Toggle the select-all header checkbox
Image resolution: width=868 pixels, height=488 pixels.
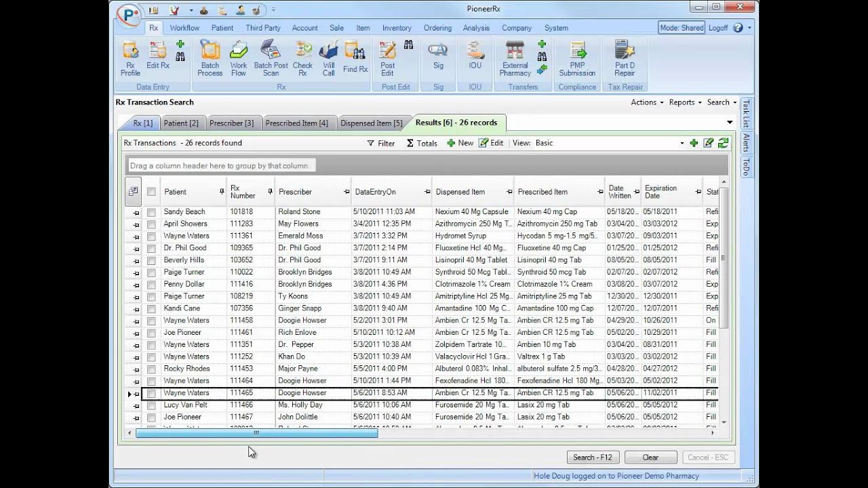point(151,192)
